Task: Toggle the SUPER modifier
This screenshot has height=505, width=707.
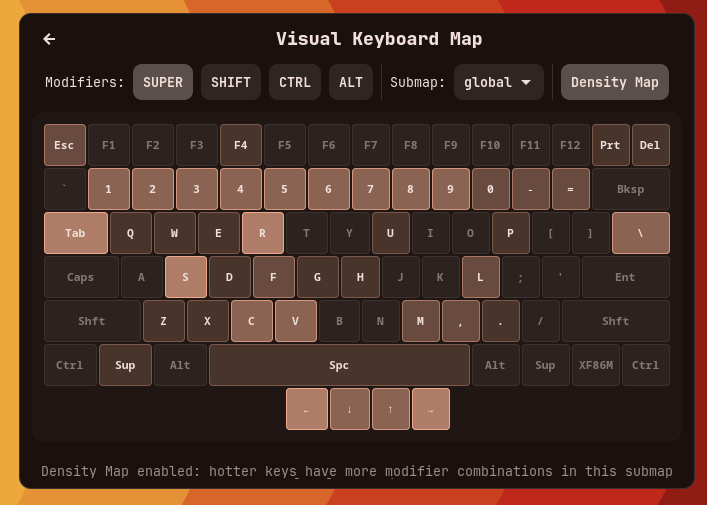Action: [x=163, y=82]
